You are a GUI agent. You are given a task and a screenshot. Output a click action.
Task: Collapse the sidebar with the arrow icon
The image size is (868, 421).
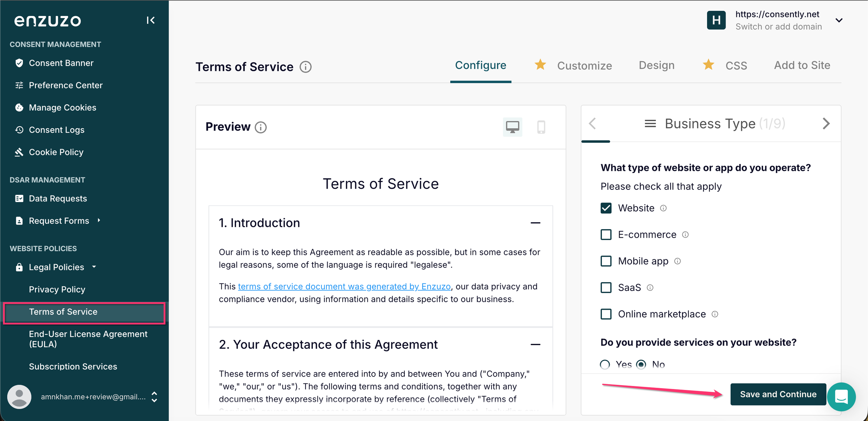150,20
